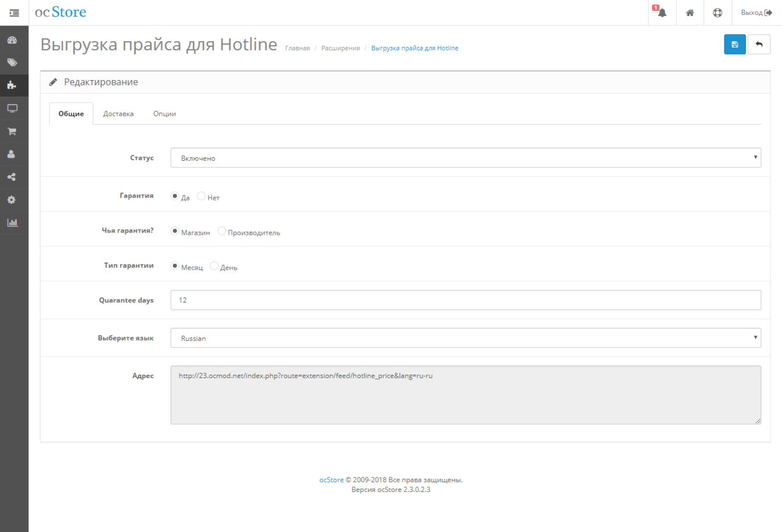782x532 pixels.
Task: Select Нет for Гарантия
Action: 201,196
